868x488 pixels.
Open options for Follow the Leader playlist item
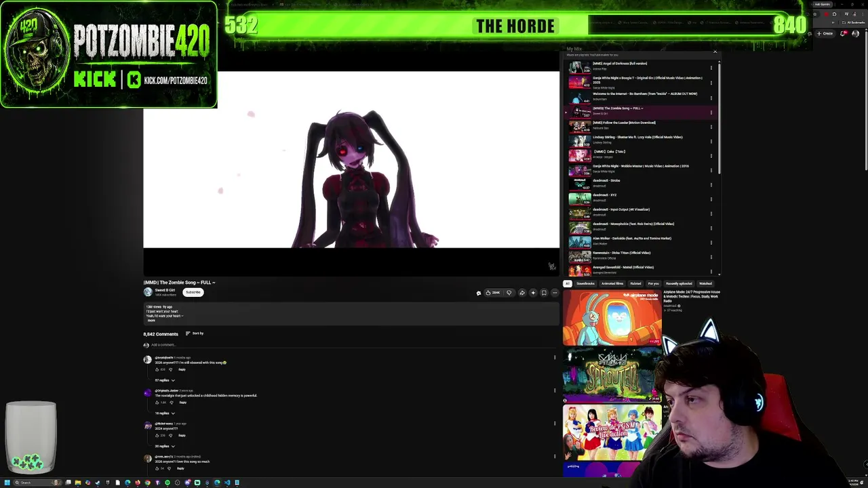(x=711, y=126)
